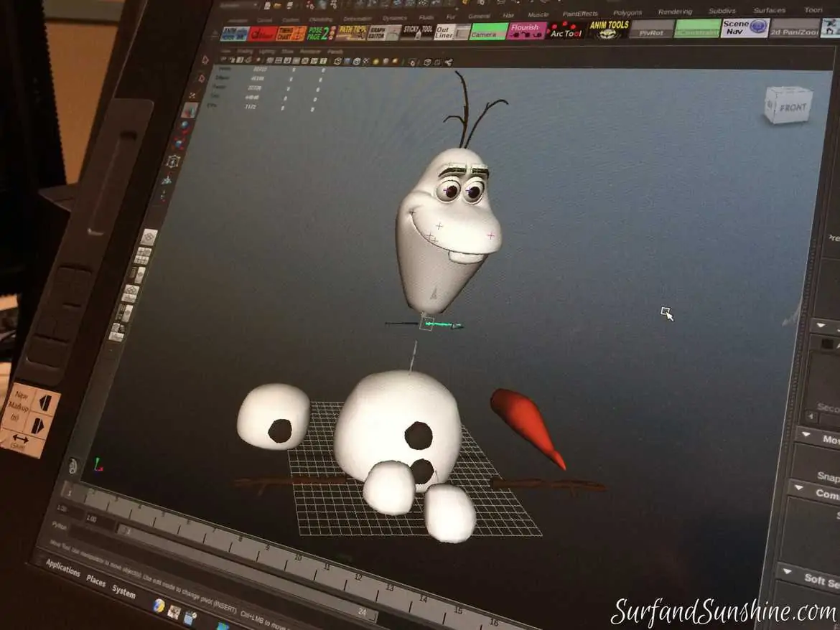Click the Firefox-style browser launcher icon in taskbar
Viewport: 840px width, 630px height.
tap(159, 606)
